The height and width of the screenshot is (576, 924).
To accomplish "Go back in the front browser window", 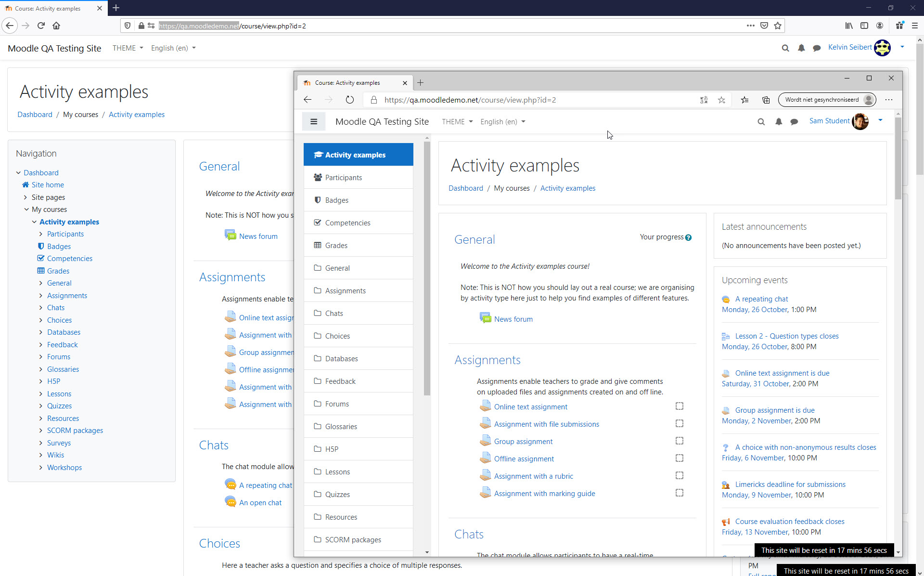I will [308, 100].
